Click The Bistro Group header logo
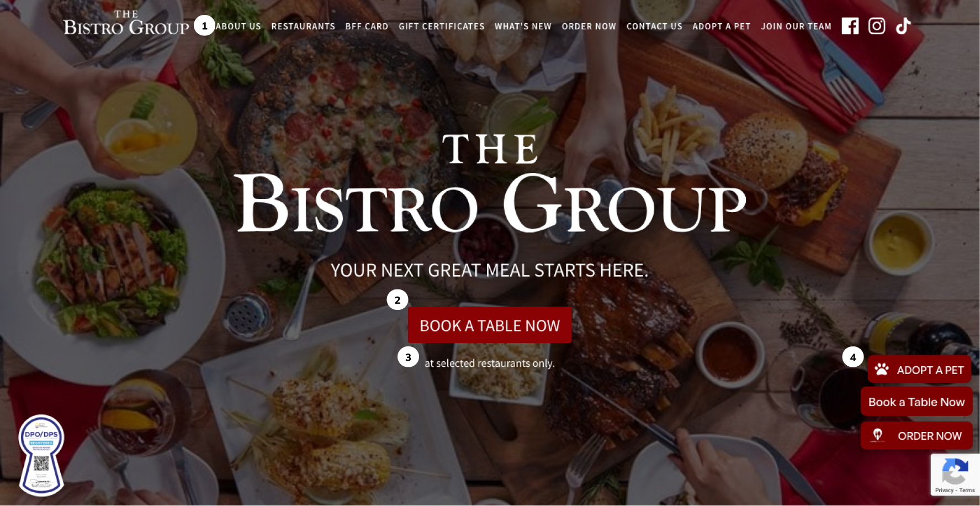Screen dimensions: 980x506 126,23
